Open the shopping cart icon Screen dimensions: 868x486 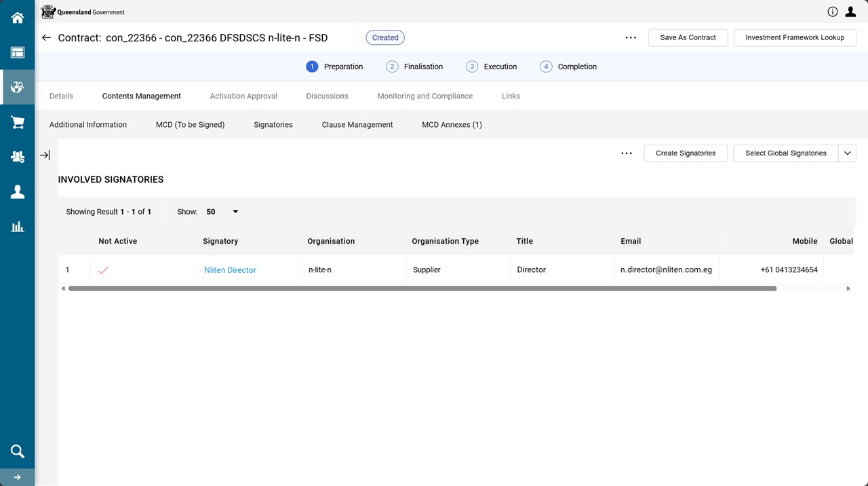(x=18, y=122)
